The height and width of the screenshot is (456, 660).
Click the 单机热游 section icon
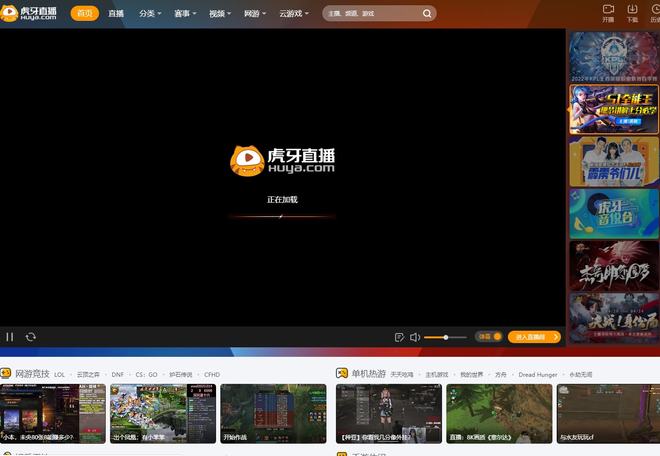[x=342, y=373]
